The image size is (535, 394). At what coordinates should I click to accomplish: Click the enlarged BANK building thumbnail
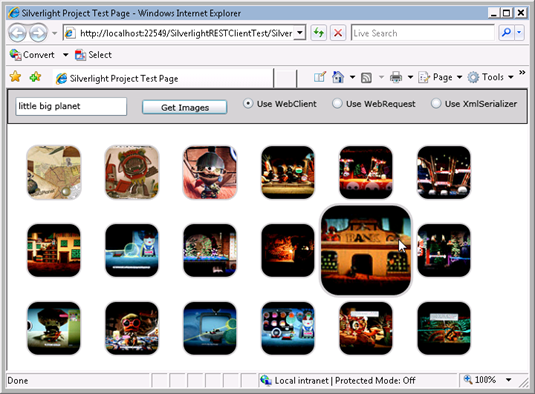click(x=366, y=250)
